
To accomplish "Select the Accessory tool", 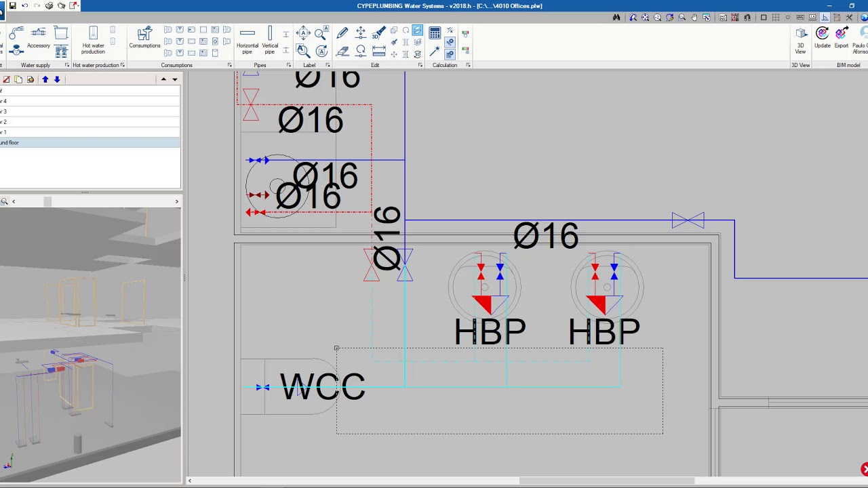I will point(38,34).
